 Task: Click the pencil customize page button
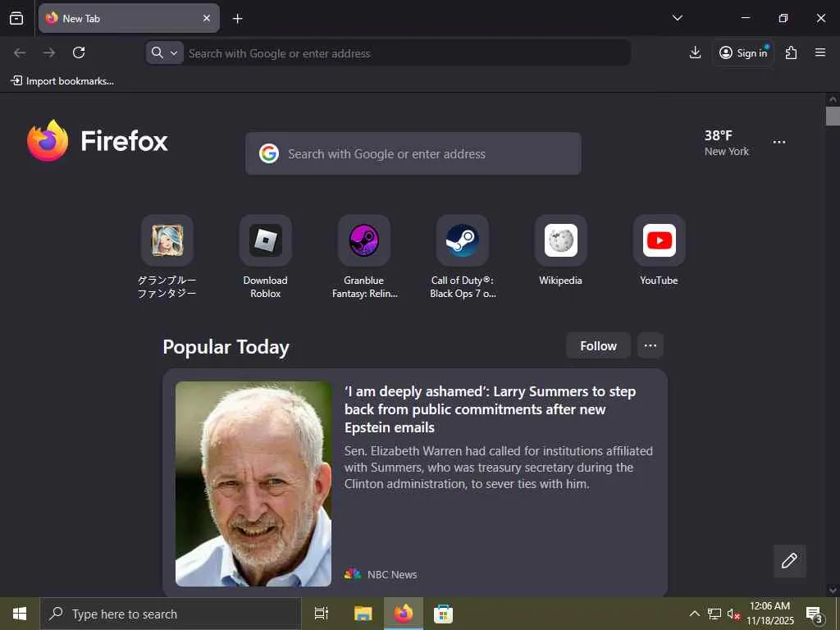tap(789, 561)
